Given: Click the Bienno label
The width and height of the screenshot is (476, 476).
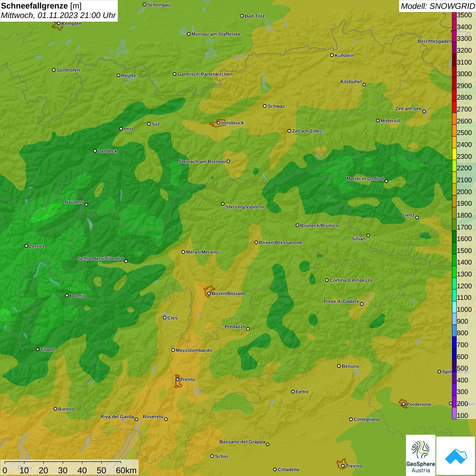Looking at the screenshot, I should 66,409.
